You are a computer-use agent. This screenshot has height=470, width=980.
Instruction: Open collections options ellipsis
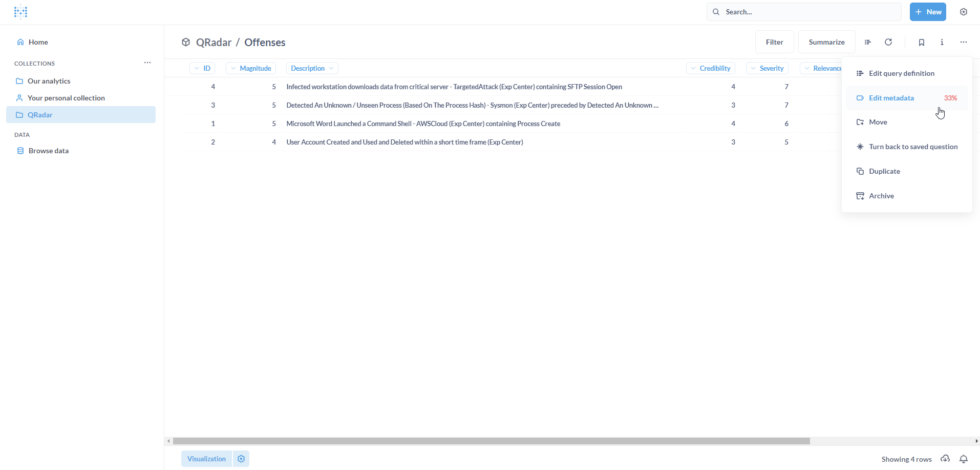click(147, 63)
